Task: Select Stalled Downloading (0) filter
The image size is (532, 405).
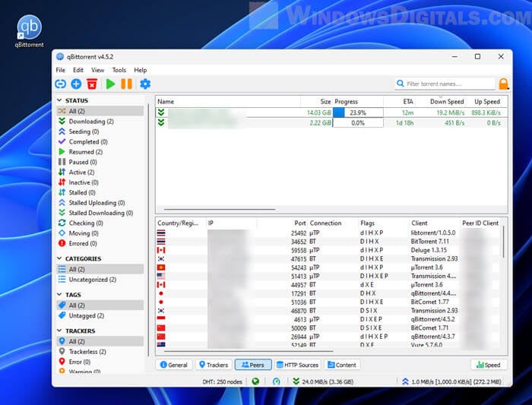Action: point(100,213)
